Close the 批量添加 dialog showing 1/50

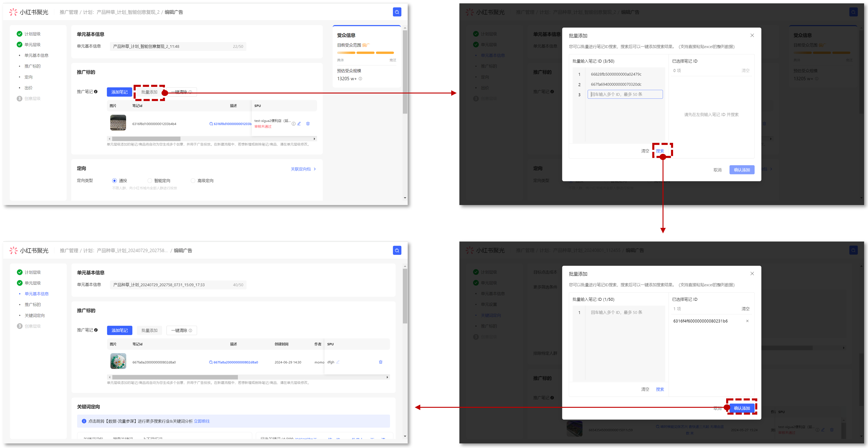(x=752, y=274)
